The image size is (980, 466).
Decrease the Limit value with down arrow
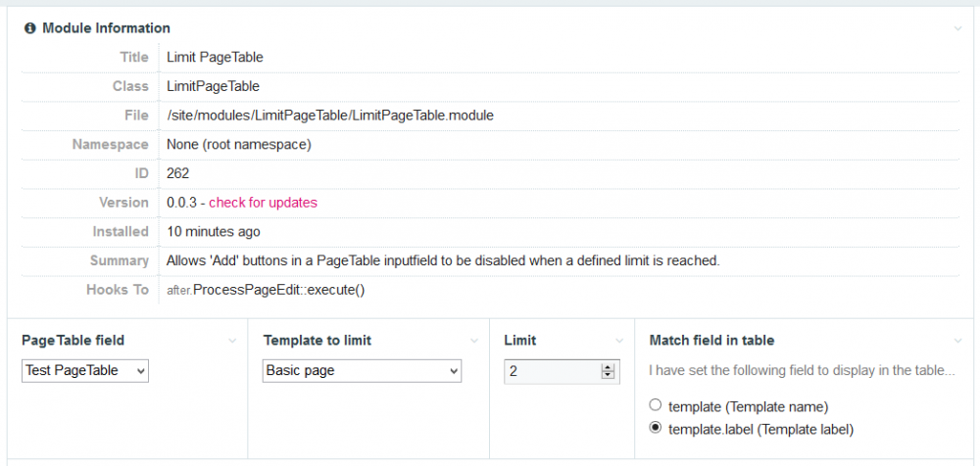(x=608, y=376)
